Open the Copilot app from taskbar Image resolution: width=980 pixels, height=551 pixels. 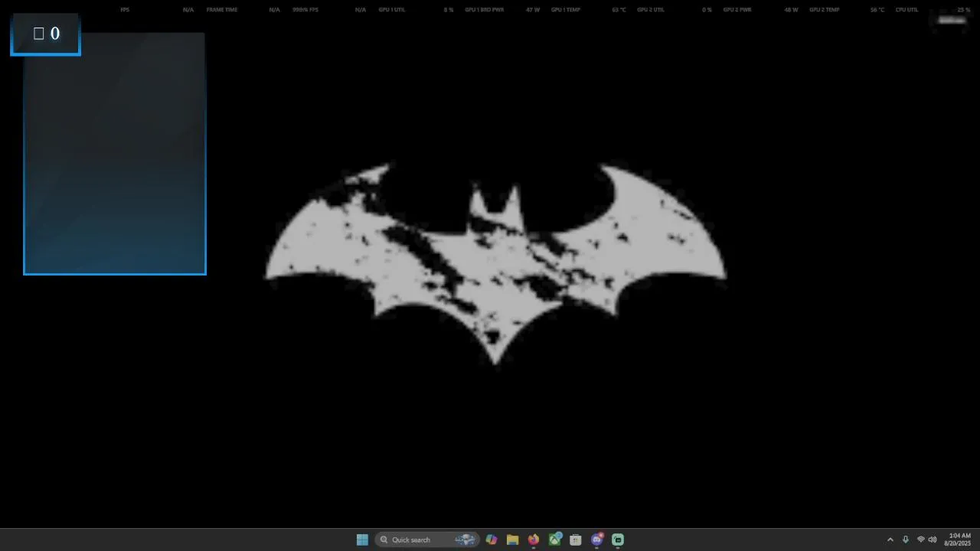coord(492,540)
